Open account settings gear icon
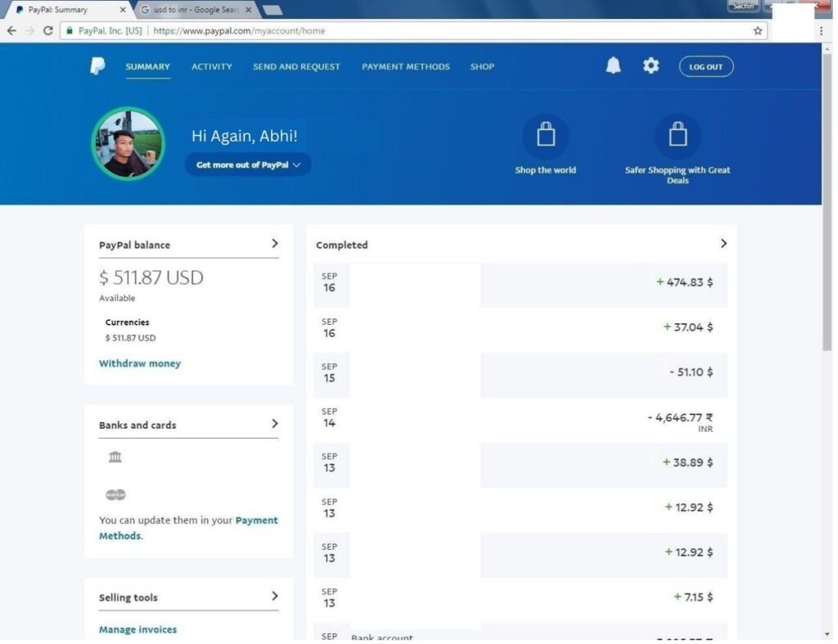 pos(651,65)
